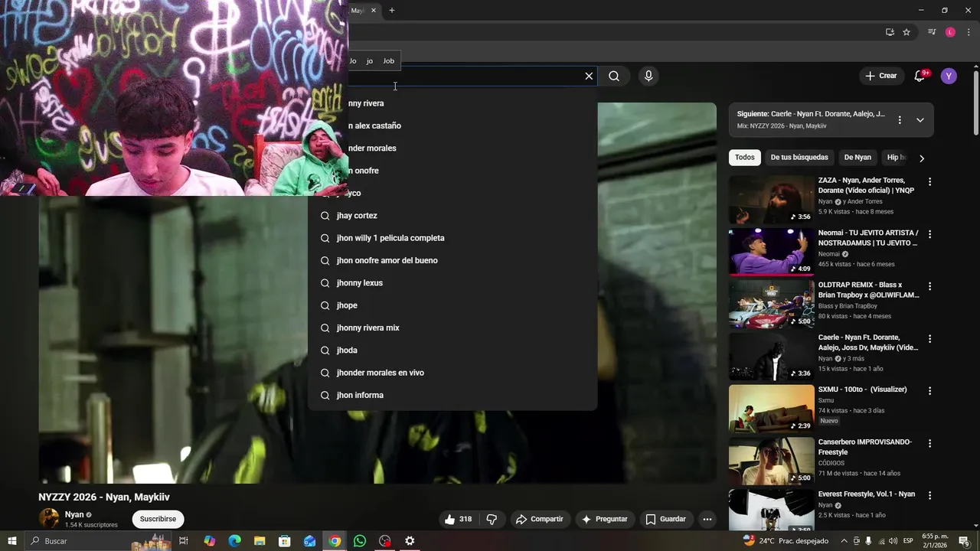Open the purple Y account avatar

949,76
